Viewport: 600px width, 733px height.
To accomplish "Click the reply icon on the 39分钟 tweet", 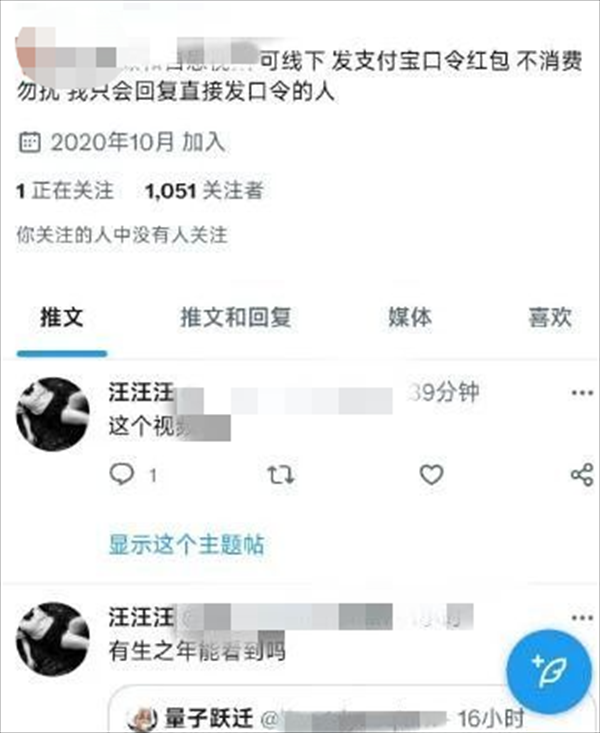I will click(x=122, y=474).
